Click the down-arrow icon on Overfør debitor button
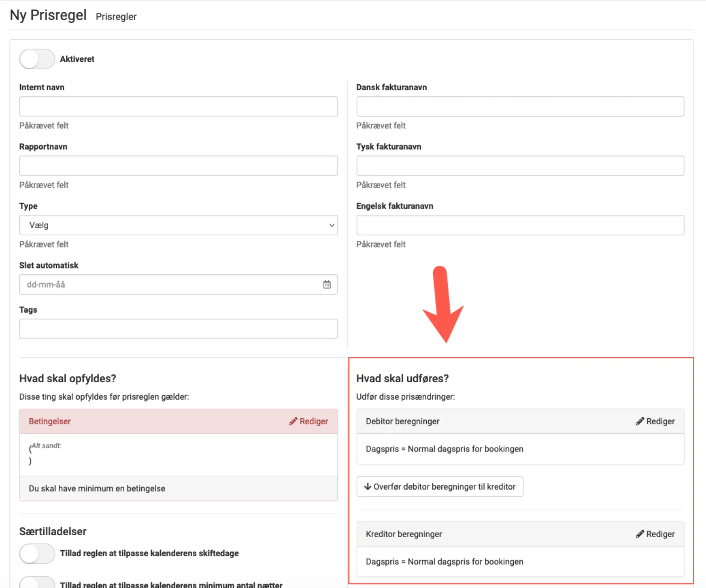706x588 pixels. click(368, 487)
